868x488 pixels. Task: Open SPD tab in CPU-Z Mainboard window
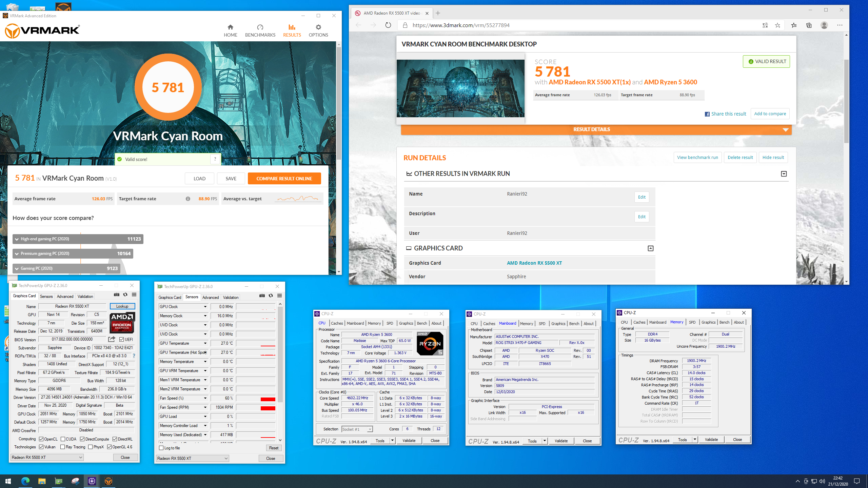[542, 324]
